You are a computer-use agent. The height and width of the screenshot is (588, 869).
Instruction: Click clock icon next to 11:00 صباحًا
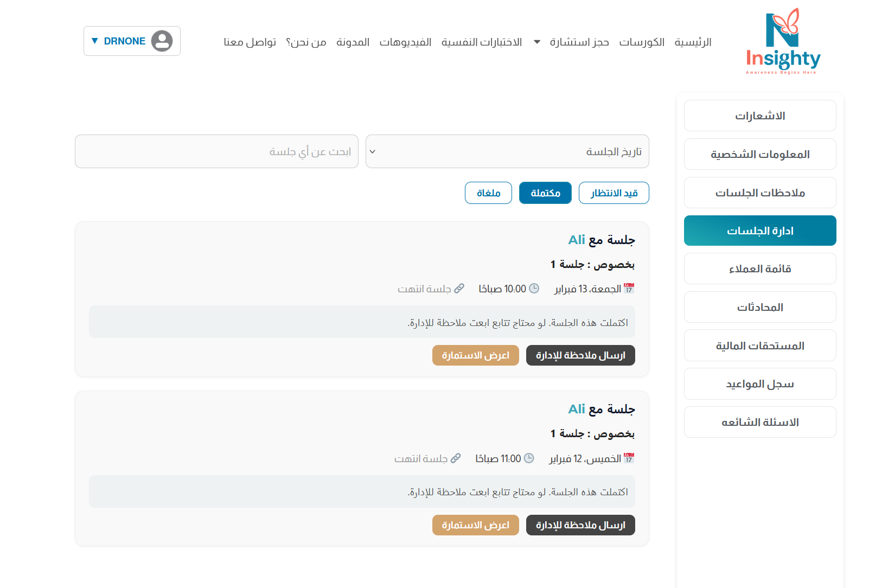529,458
